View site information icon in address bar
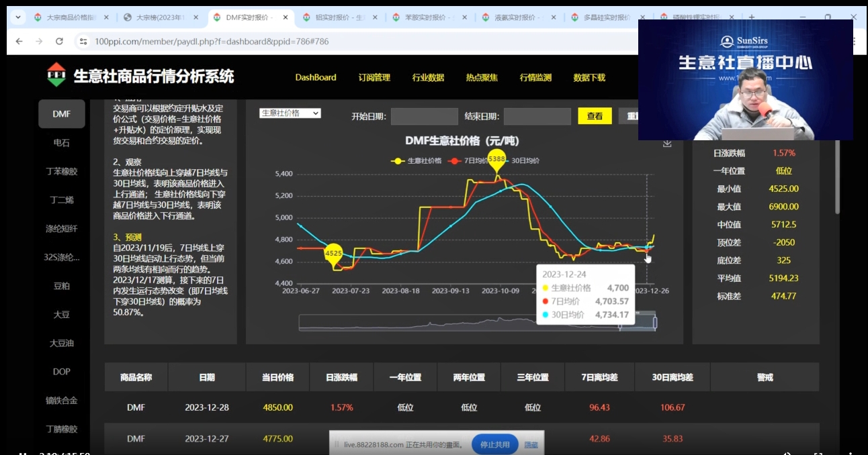 coord(83,42)
